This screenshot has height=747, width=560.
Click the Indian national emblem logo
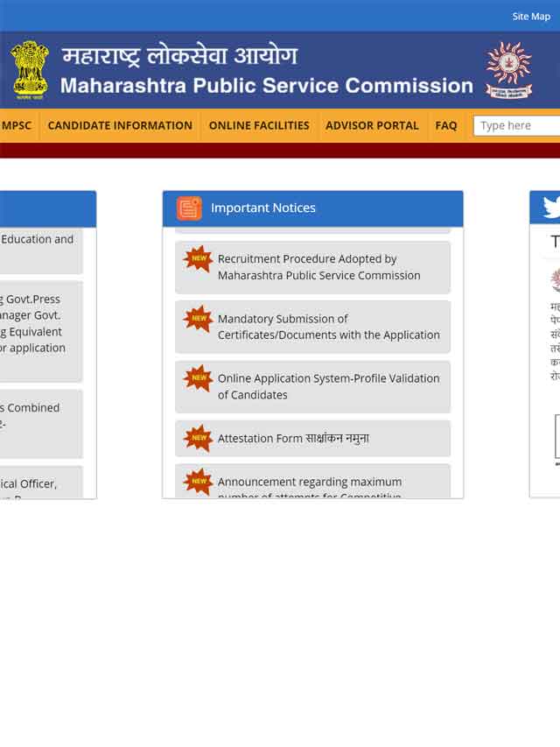tap(30, 70)
